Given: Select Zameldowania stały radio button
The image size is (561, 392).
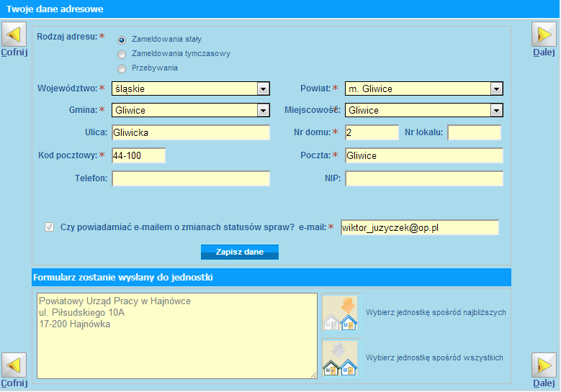Looking at the screenshot, I should (x=122, y=40).
